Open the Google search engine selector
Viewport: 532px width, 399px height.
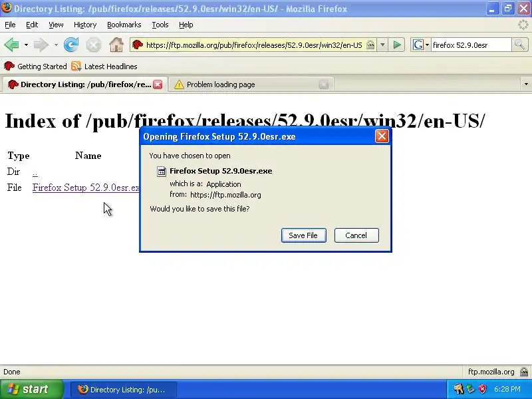[x=421, y=45]
